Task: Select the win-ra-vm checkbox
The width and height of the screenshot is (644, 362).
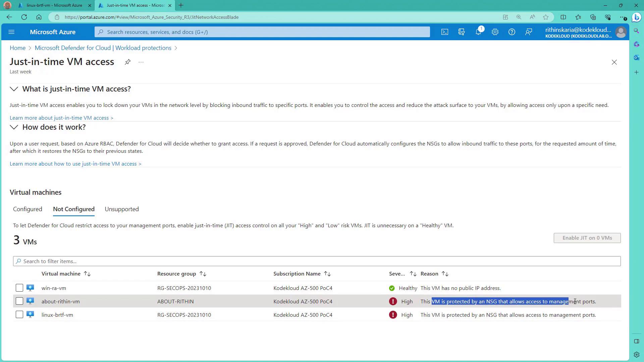Action: point(19,288)
